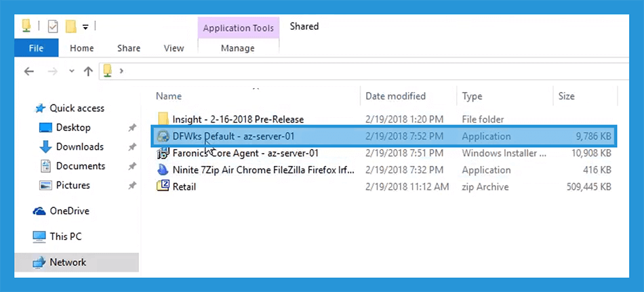Select the Insight Pre-Release folder icon

(x=163, y=119)
